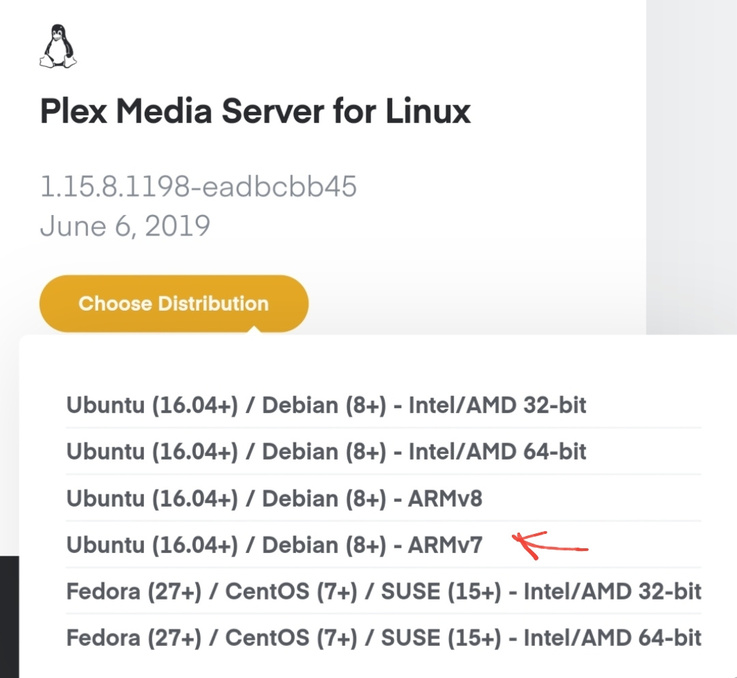This screenshot has height=678, width=737.
Task: Open the Choose Distribution dropdown button
Action: pos(173,303)
